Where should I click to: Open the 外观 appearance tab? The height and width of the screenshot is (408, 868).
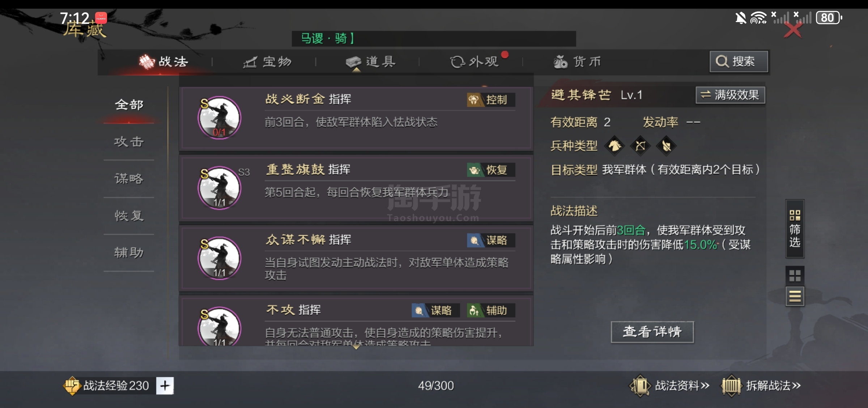click(475, 62)
